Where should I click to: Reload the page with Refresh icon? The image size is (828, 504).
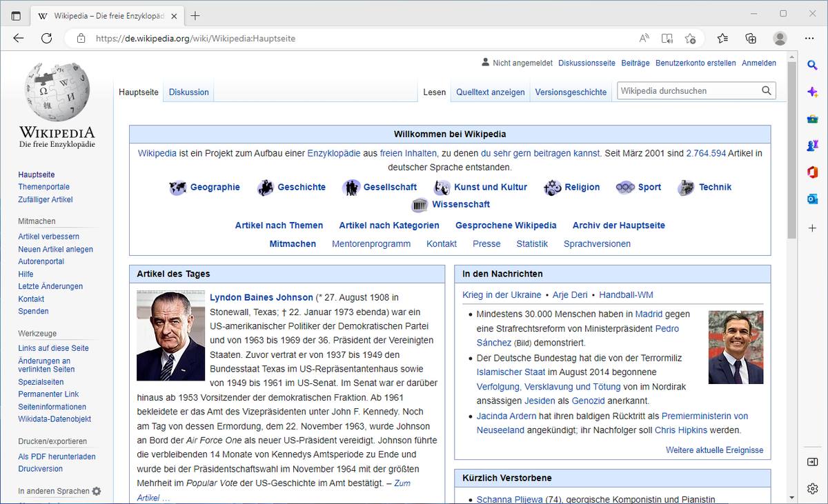(46, 39)
